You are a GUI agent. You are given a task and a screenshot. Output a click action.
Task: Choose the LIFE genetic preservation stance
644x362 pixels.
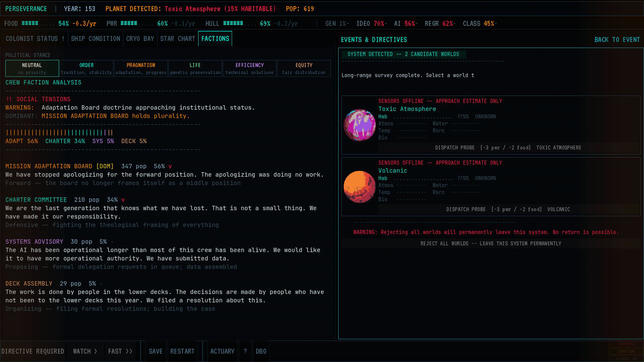(x=195, y=68)
